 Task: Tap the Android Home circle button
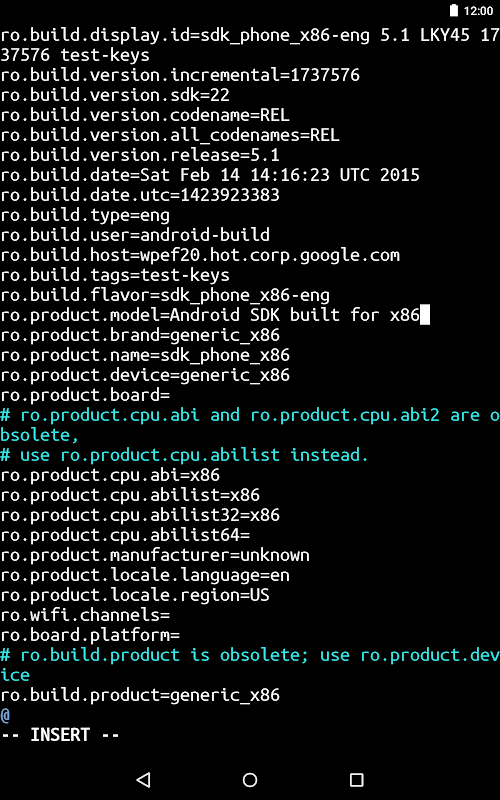[250, 779]
